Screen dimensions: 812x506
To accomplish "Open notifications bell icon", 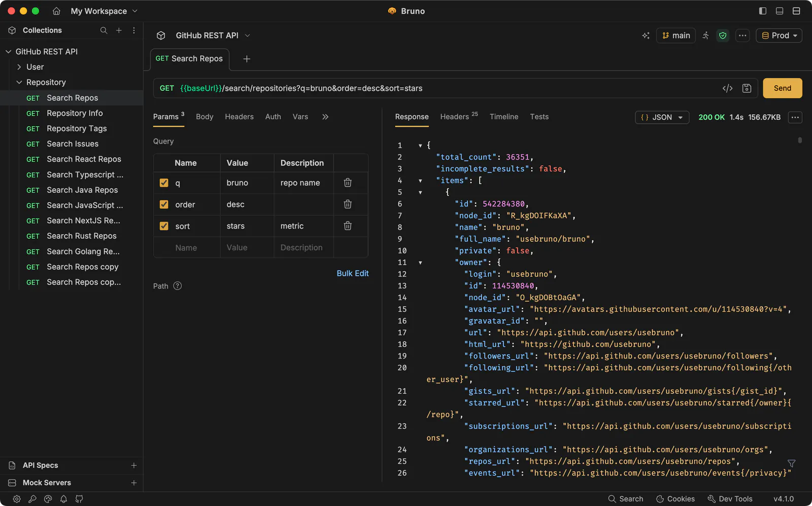I will tap(63, 499).
